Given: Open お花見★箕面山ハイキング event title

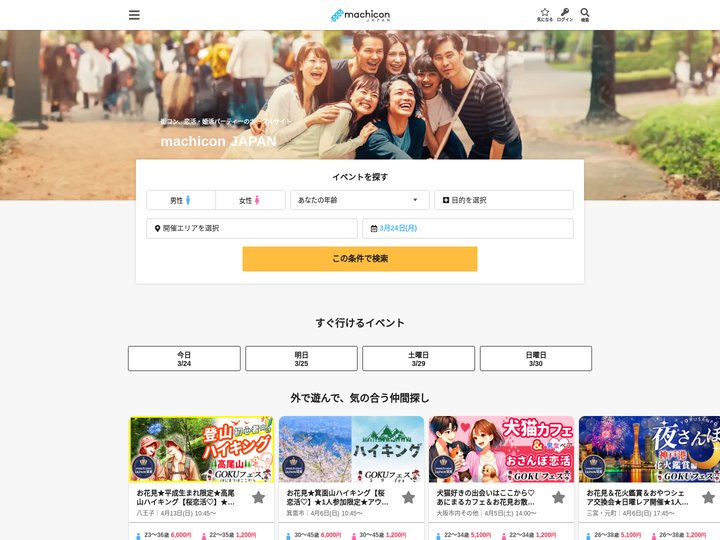Looking at the screenshot, I should pyautogui.click(x=338, y=497).
